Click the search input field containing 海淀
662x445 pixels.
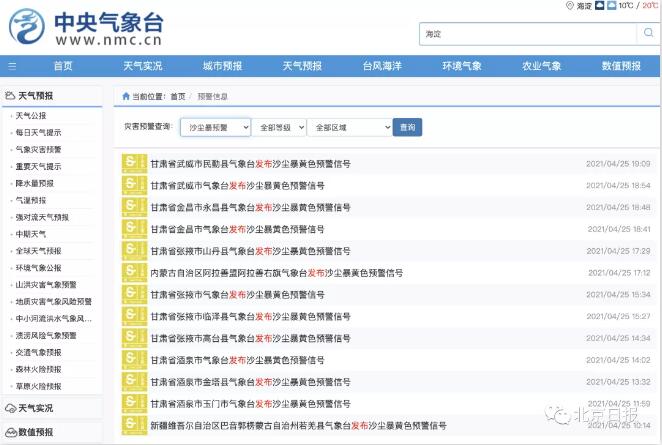(527, 34)
